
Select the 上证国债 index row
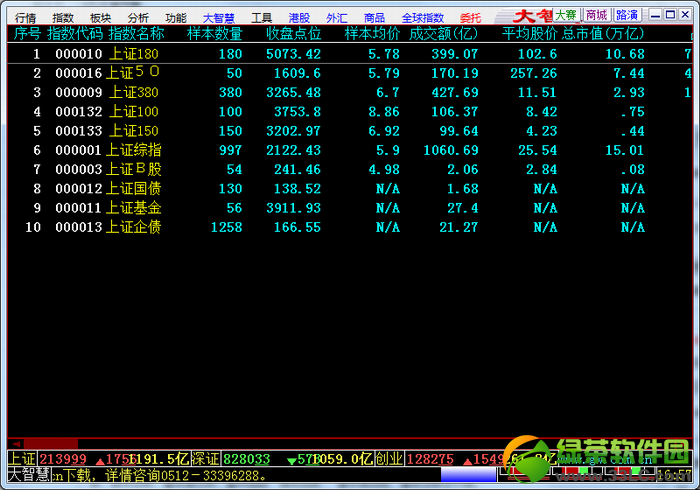coord(350,188)
